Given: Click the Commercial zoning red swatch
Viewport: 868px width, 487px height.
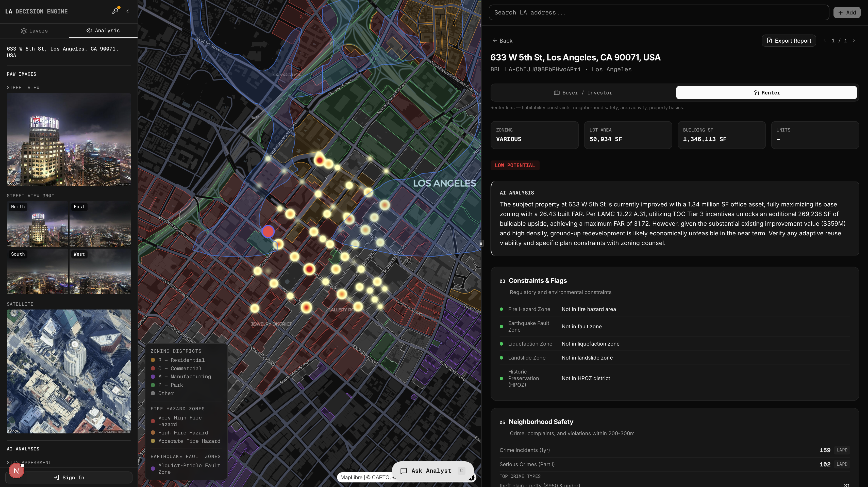Looking at the screenshot, I should pyautogui.click(x=153, y=368).
